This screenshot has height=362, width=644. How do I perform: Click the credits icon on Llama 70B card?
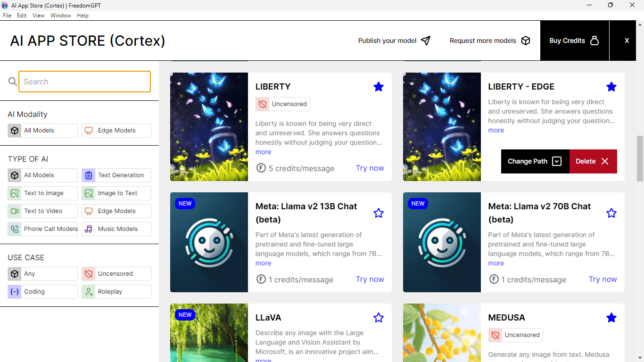494,279
